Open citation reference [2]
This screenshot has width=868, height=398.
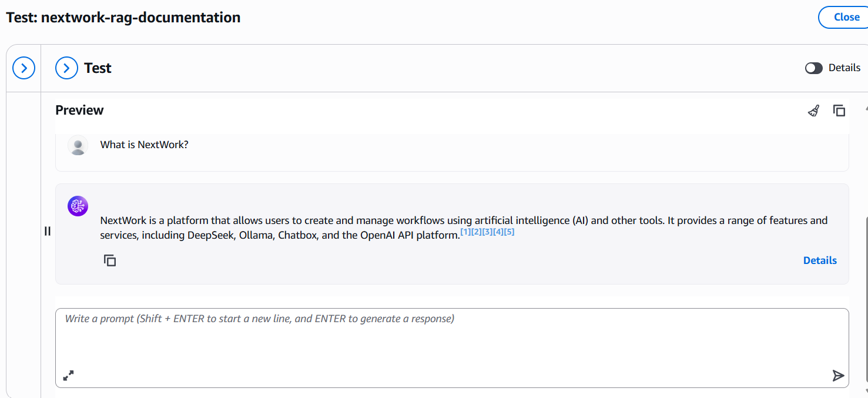477,232
